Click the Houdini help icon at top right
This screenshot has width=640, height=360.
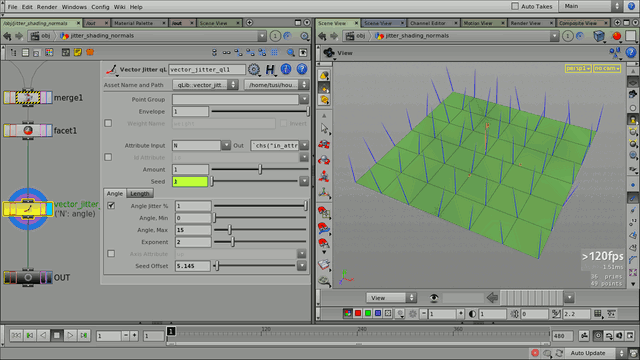631,6
